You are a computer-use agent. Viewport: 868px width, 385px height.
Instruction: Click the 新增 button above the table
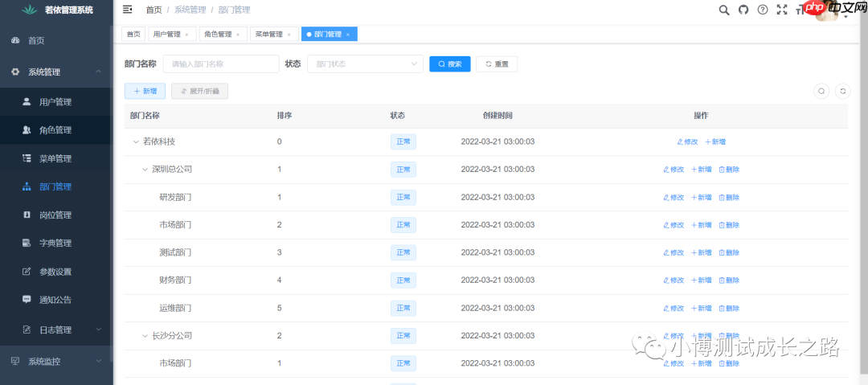coord(145,92)
